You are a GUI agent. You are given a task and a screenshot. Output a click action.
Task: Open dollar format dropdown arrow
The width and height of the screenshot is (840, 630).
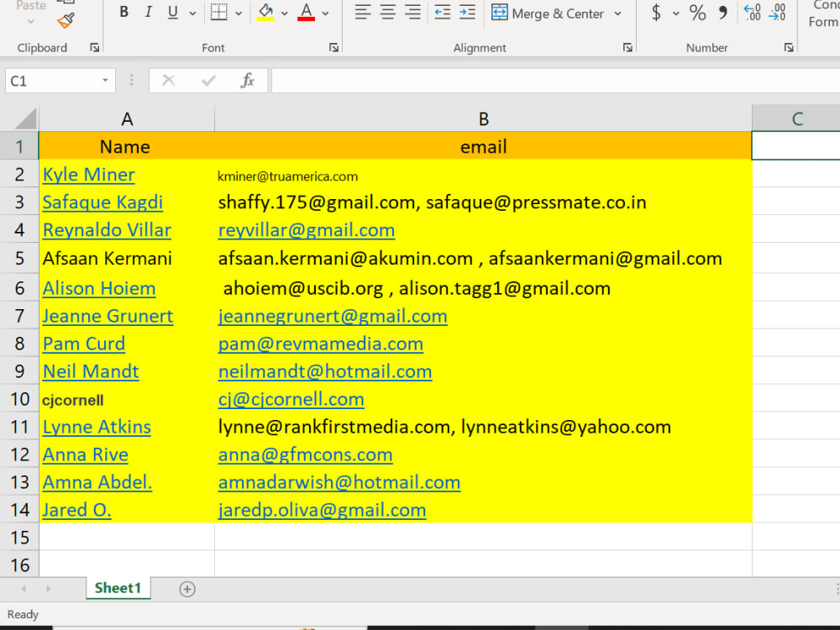coord(675,13)
